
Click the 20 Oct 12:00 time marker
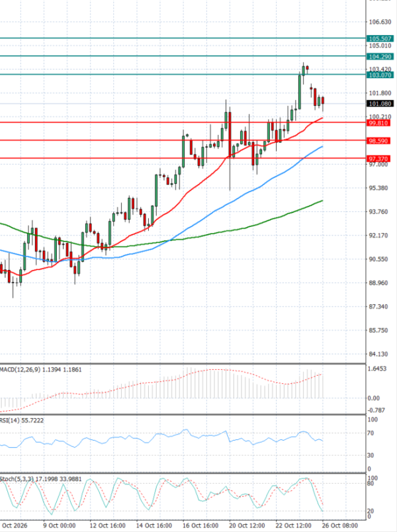point(247,525)
